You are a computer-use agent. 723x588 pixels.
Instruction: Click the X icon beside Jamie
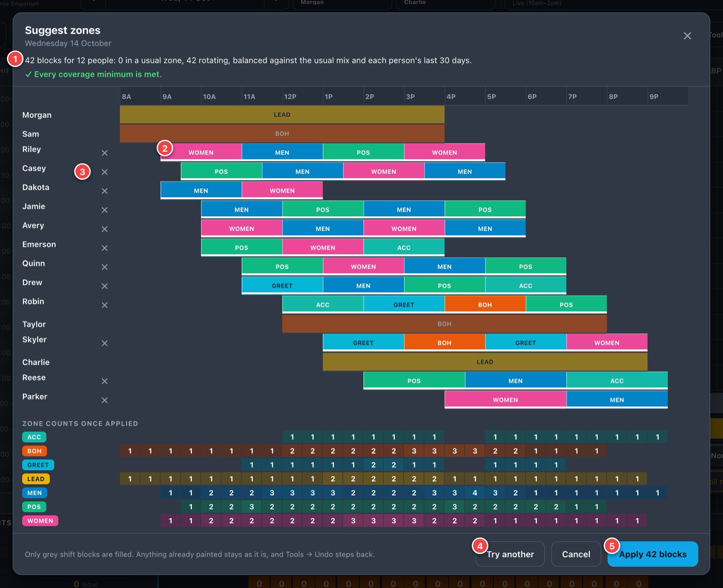[x=104, y=210]
